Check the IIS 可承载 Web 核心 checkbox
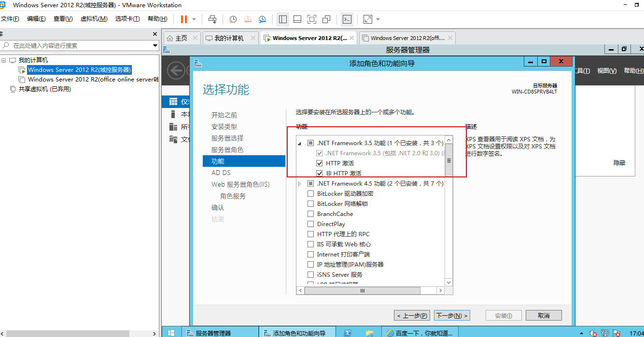This screenshot has width=644, height=337. [310, 244]
